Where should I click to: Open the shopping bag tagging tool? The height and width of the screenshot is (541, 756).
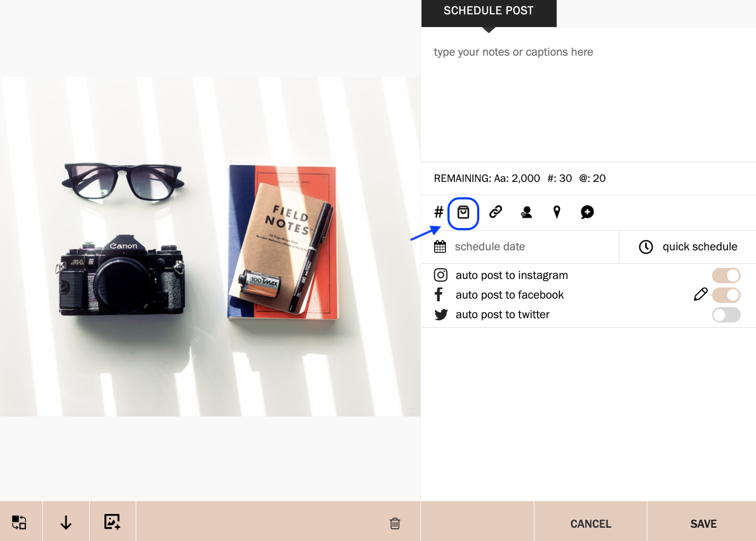(x=463, y=212)
